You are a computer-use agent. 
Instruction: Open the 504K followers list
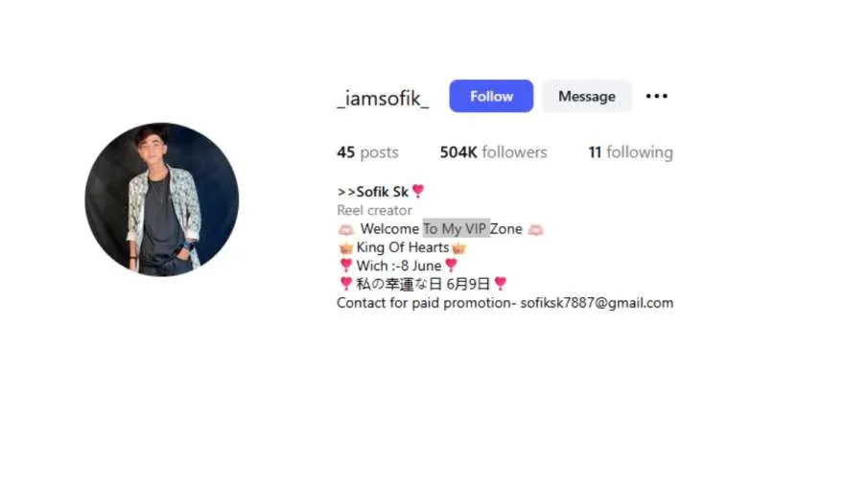pyautogui.click(x=493, y=152)
